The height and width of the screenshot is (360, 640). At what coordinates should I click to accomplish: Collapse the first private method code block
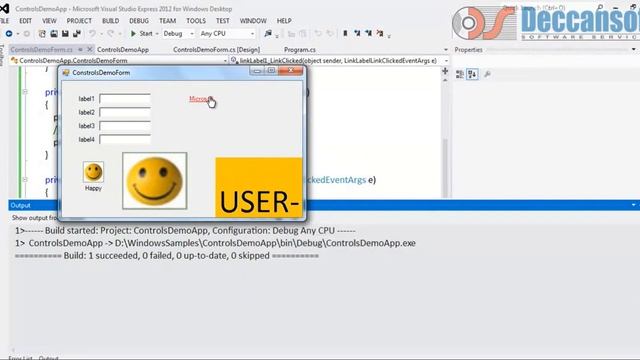(25, 92)
